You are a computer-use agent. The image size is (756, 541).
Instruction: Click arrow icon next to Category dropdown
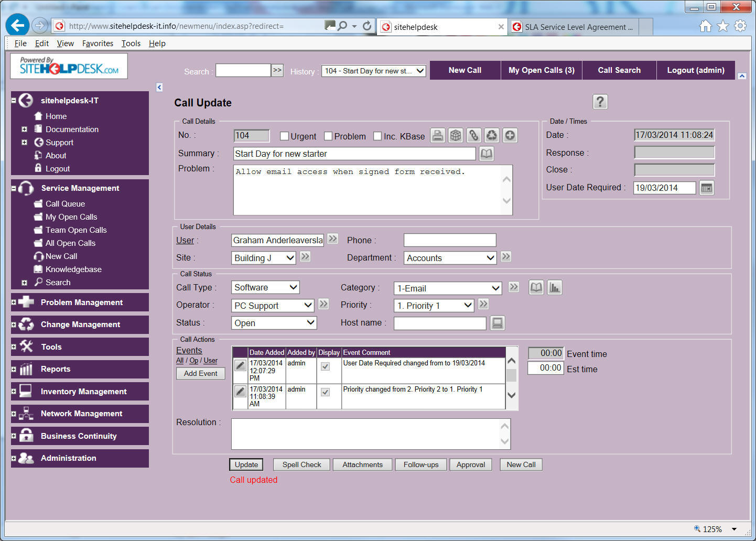click(514, 287)
